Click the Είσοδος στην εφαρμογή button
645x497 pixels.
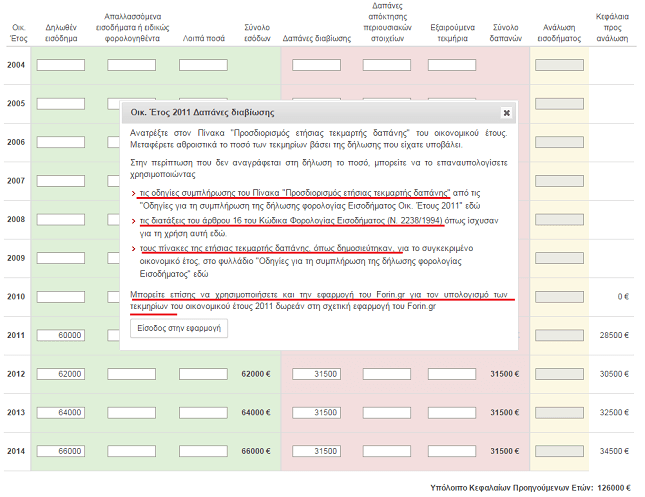click(x=179, y=328)
